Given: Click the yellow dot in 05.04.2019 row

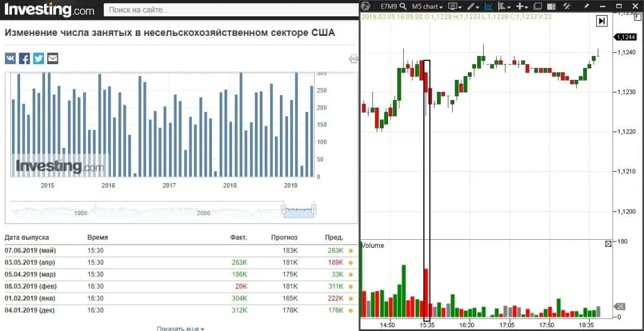Looking at the screenshot, I should (350, 274).
